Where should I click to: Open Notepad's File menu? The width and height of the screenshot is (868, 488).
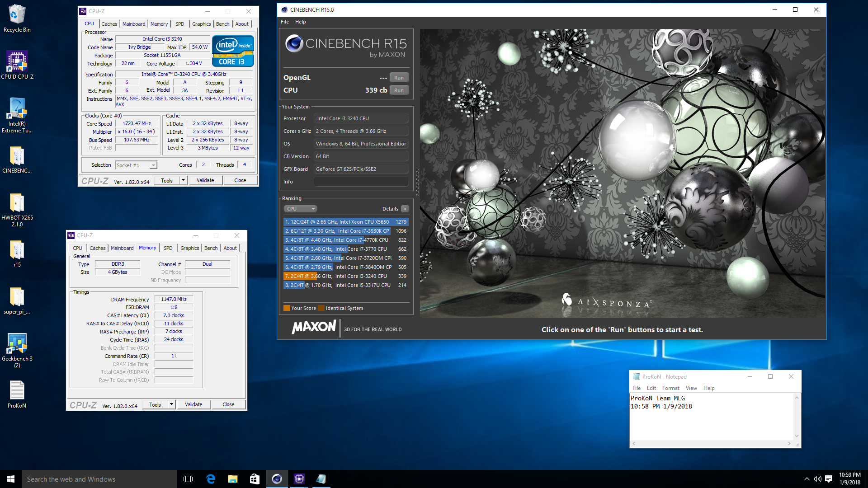(637, 388)
